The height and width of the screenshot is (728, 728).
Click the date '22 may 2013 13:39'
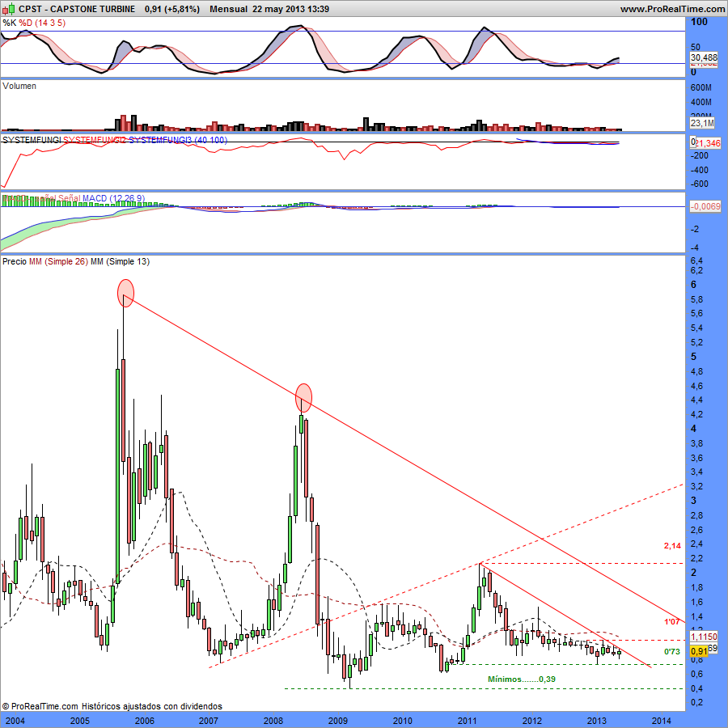point(291,9)
